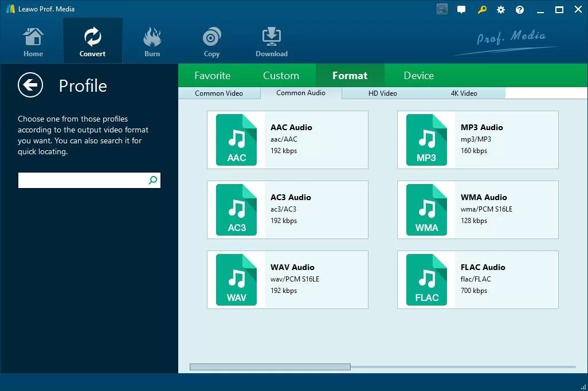
Task: Switch to the Burn module
Action: coord(152,40)
